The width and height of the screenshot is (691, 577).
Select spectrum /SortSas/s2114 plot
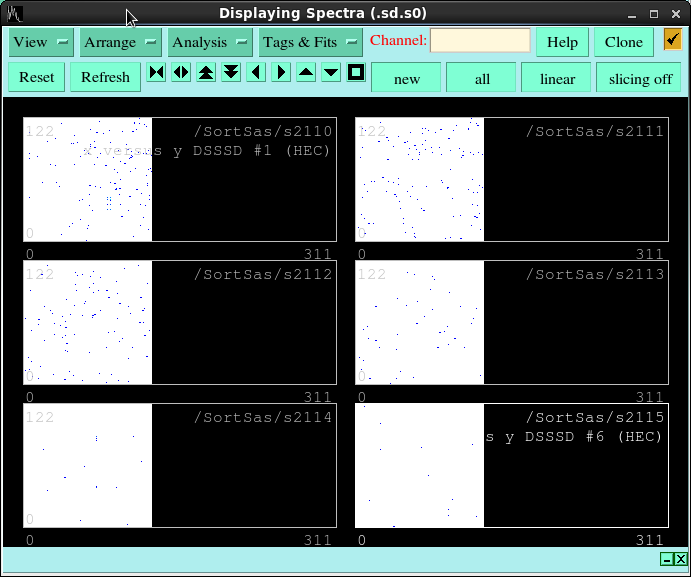click(180, 465)
